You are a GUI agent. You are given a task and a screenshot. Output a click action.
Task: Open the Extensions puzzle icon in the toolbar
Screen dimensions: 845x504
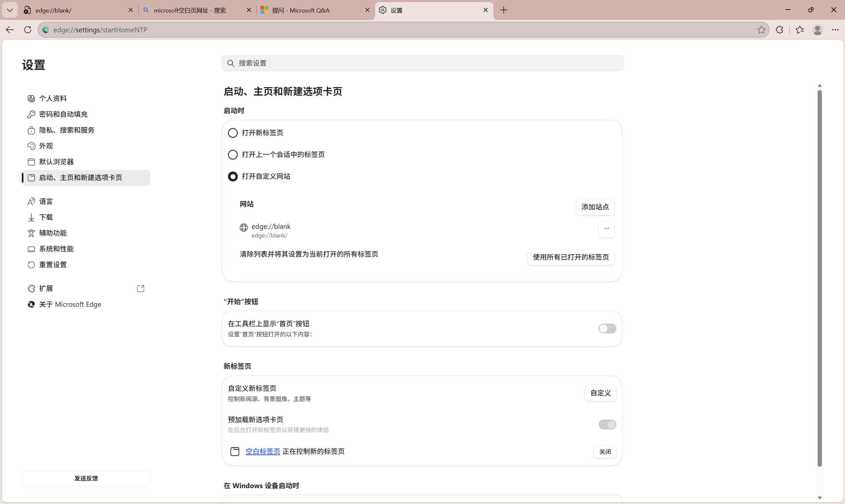[780, 30]
